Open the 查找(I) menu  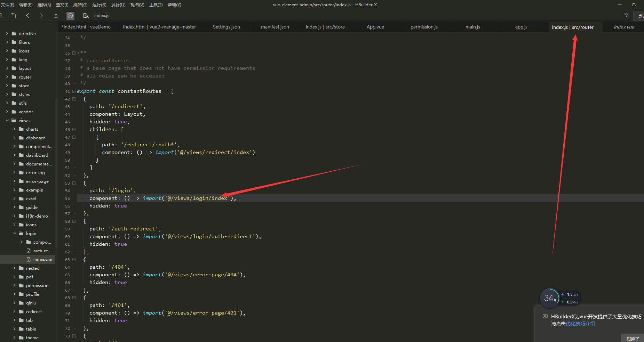pos(62,5)
